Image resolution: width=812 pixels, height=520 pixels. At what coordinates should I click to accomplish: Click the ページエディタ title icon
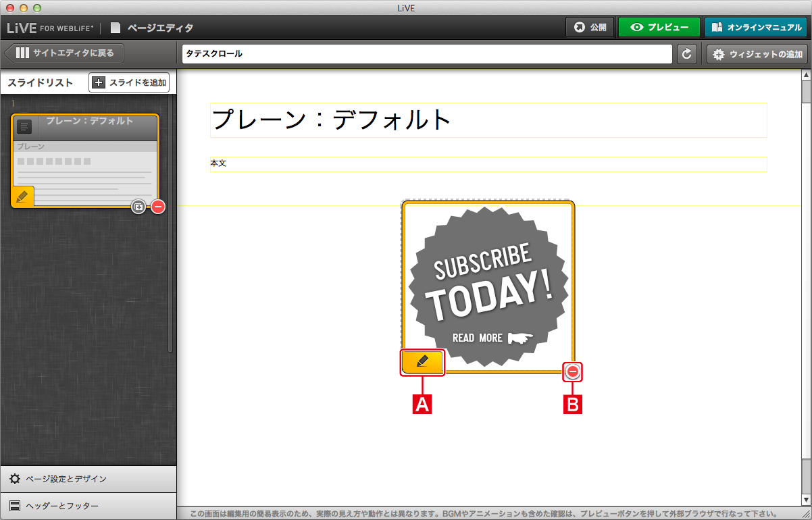tap(116, 28)
